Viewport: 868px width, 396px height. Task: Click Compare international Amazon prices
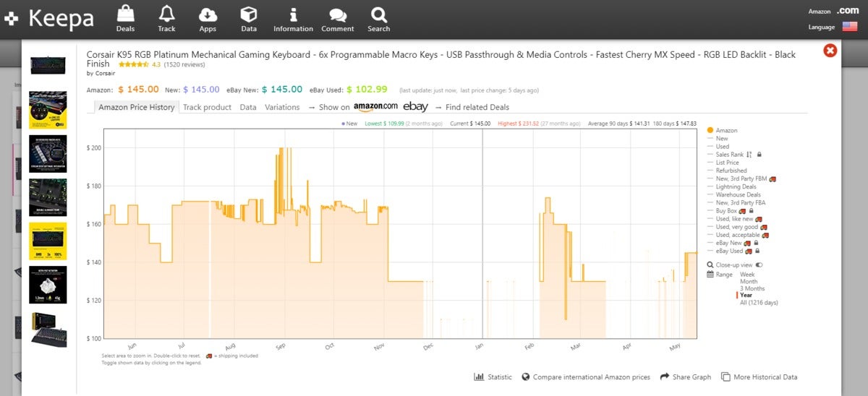(592, 377)
